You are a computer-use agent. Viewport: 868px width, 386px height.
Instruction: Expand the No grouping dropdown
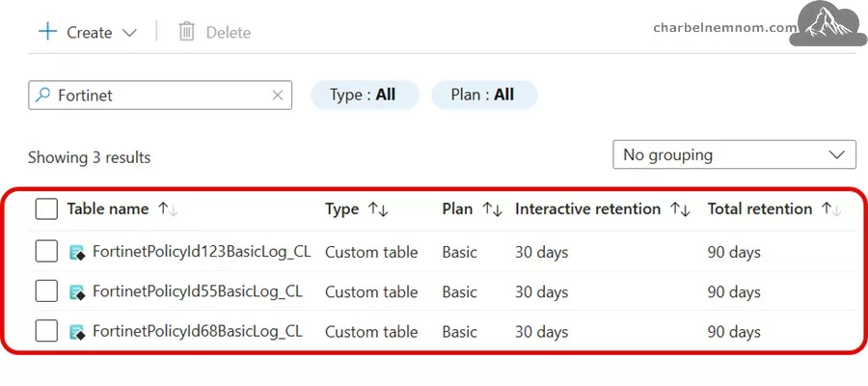(x=734, y=154)
